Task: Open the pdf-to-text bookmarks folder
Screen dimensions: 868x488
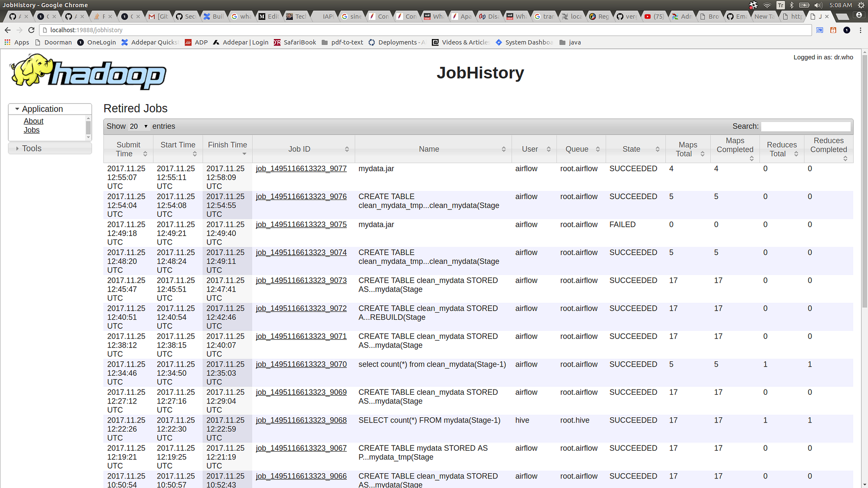Action: 342,42
